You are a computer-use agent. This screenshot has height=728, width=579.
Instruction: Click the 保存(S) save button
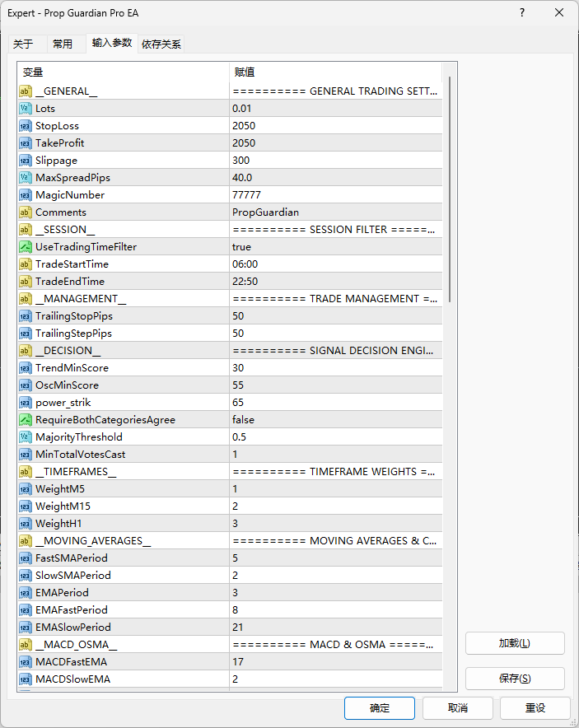coord(515,679)
